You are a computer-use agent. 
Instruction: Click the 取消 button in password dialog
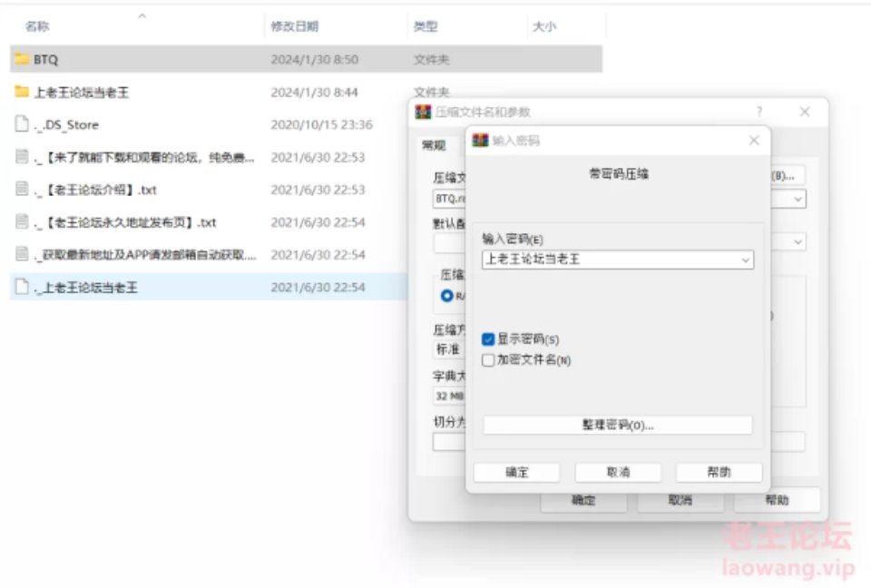click(618, 473)
